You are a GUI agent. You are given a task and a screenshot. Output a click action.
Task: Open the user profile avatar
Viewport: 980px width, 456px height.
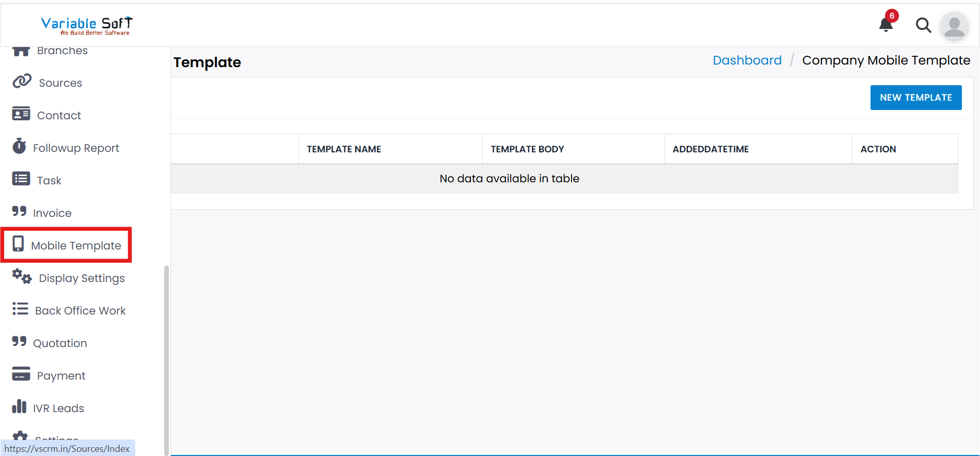coord(954,26)
